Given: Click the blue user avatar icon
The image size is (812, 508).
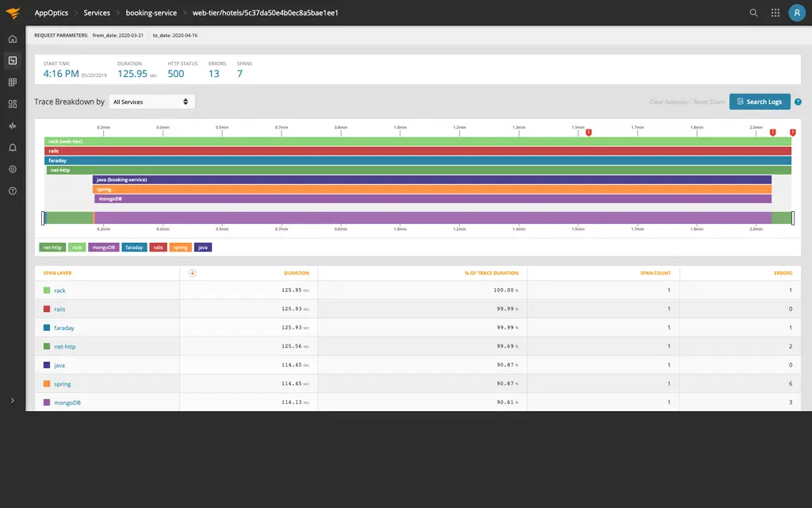Looking at the screenshot, I should [796, 13].
